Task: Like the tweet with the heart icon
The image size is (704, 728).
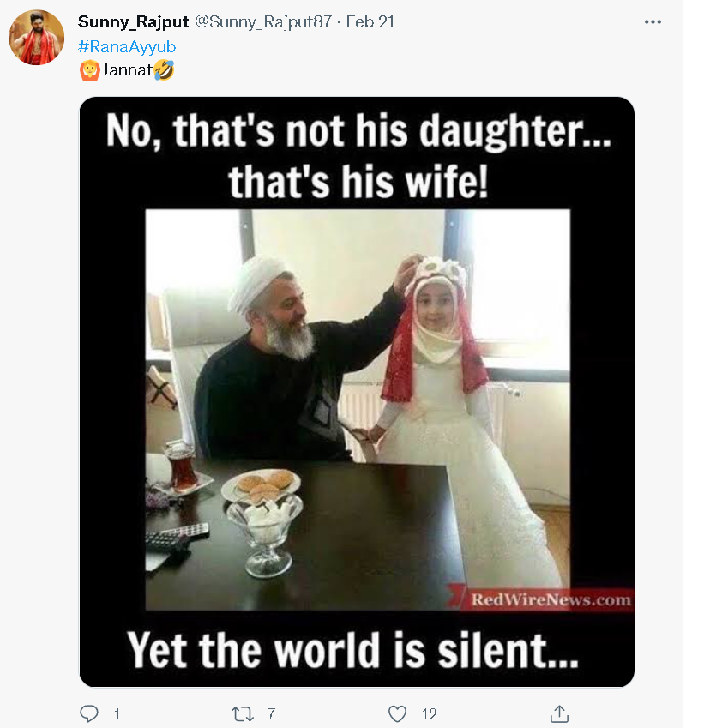Action: point(397,713)
